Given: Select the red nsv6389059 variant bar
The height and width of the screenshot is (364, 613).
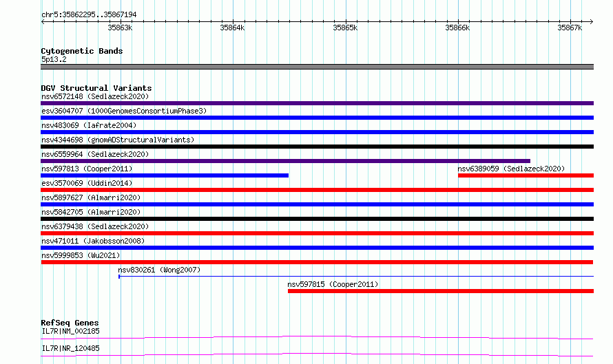Looking at the screenshot, I should (x=526, y=175).
